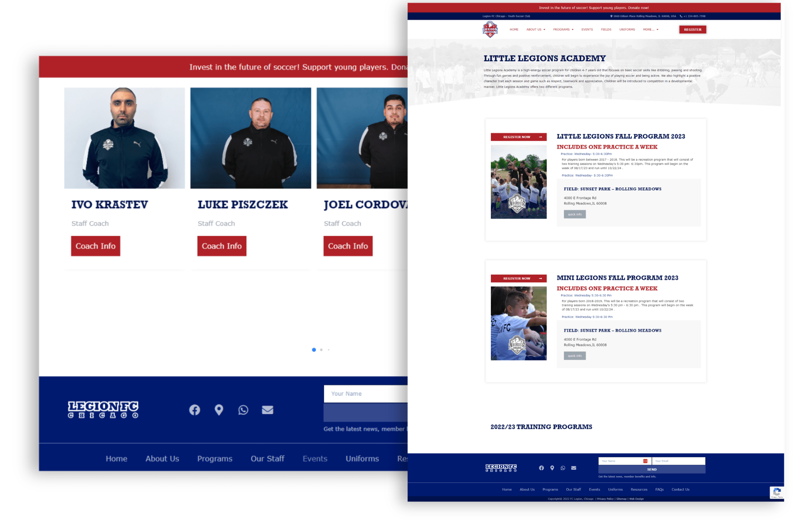Click Luke Piszczek coach photo
The height and width of the screenshot is (532, 798).
tap(251, 138)
